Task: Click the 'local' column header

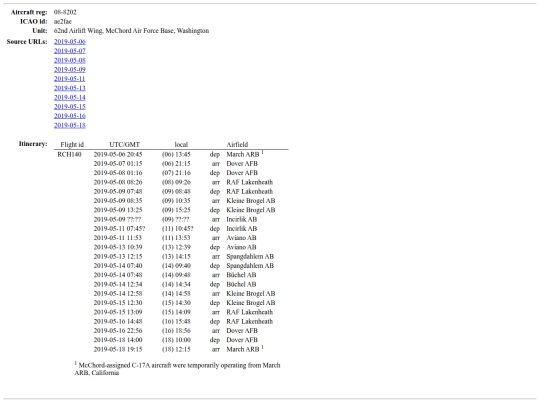Action: [181, 145]
